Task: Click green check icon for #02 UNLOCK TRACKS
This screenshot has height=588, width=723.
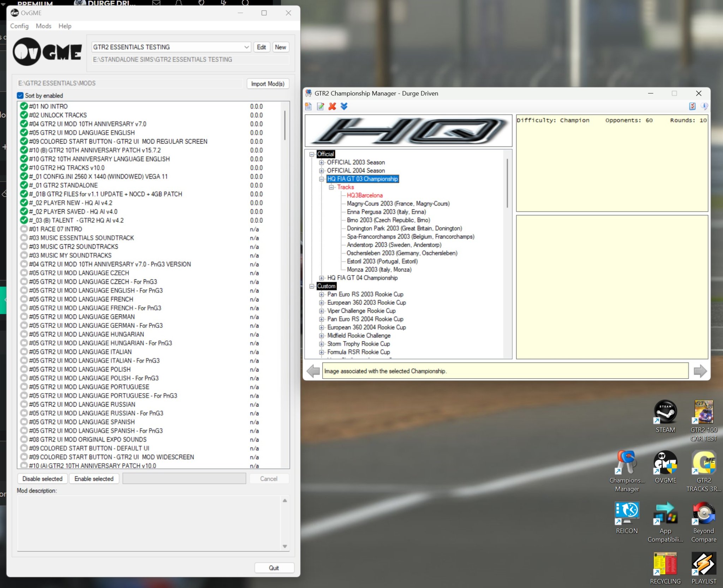Action: tap(24, 115)
